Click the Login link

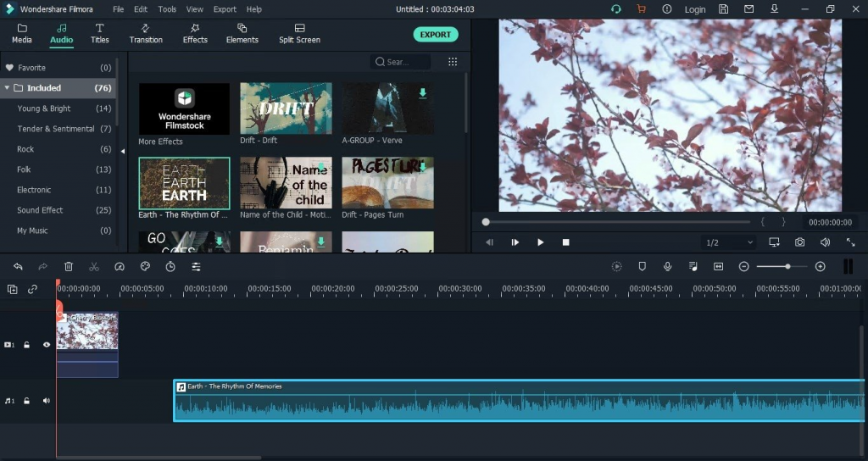click(x=695, y=9)
